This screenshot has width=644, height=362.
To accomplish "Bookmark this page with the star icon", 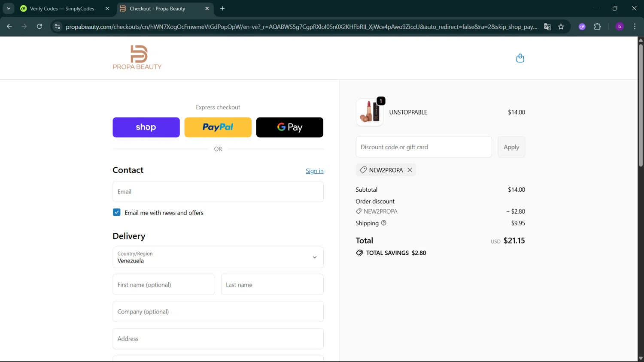I will coord(561,27).
